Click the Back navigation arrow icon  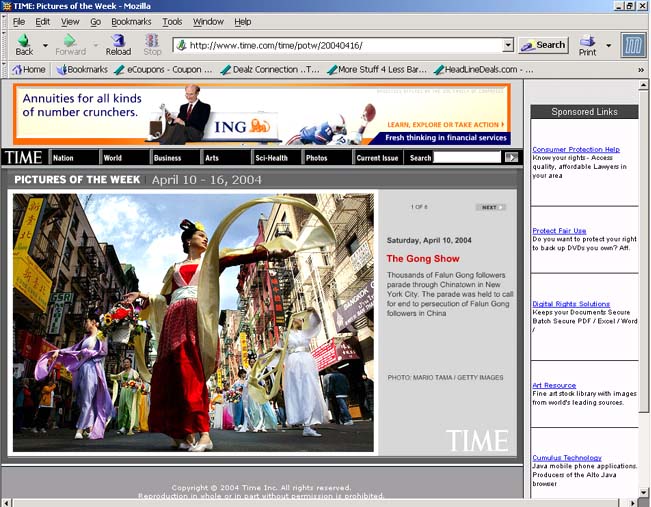coord(23,43)
